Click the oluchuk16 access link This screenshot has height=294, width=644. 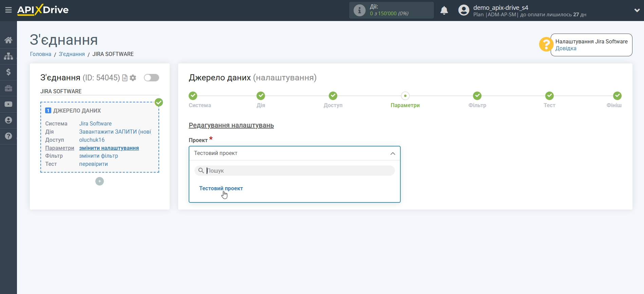pyautogui.click(x=92, y=140)
